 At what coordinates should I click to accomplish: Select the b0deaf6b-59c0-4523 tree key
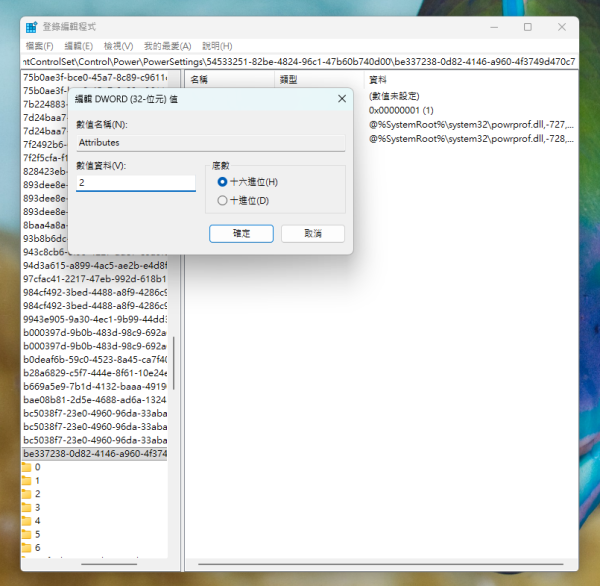(95, 359)
